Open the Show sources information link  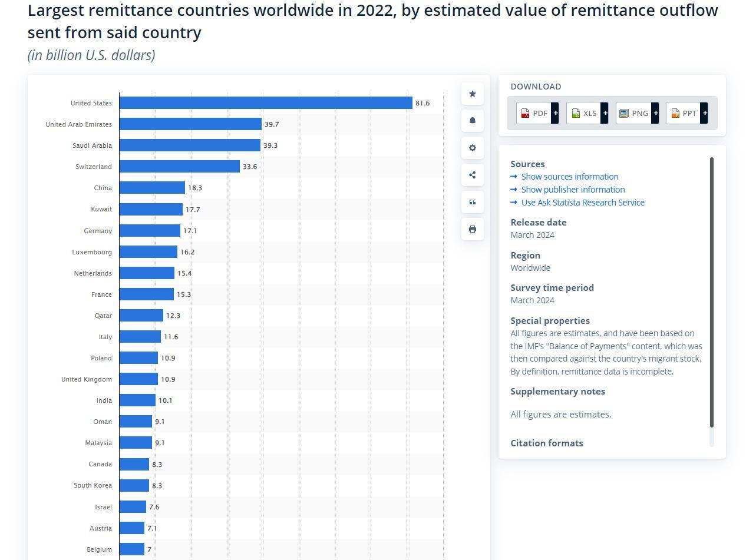click(569, 176)
